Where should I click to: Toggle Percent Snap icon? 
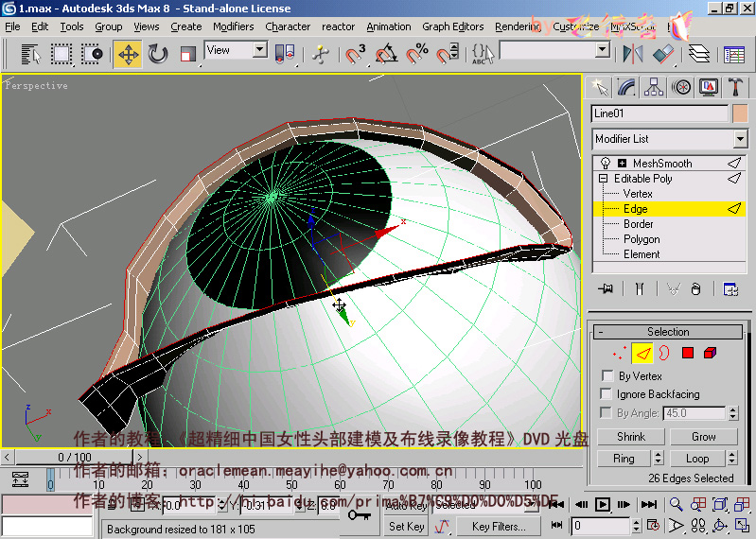[417, 54]
